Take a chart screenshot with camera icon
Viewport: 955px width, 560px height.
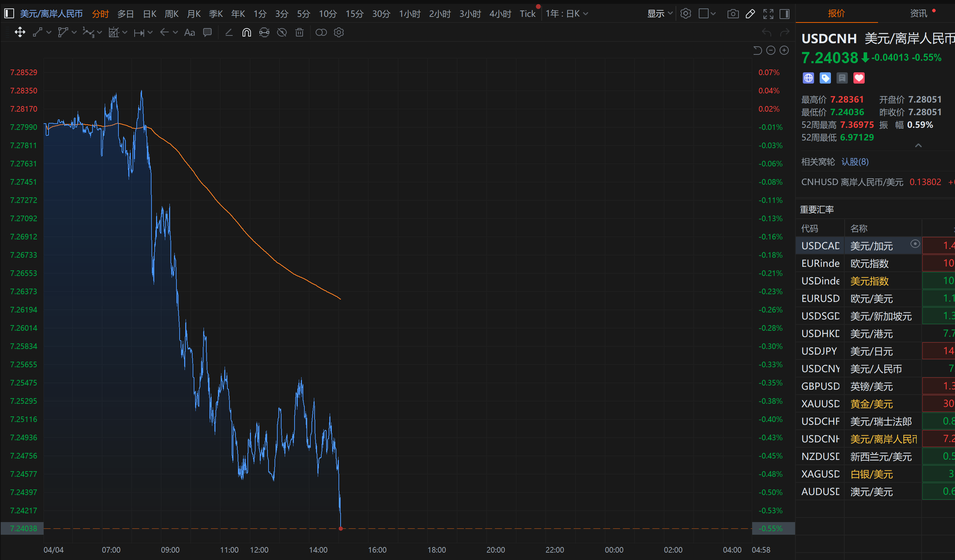click(733, 14)
